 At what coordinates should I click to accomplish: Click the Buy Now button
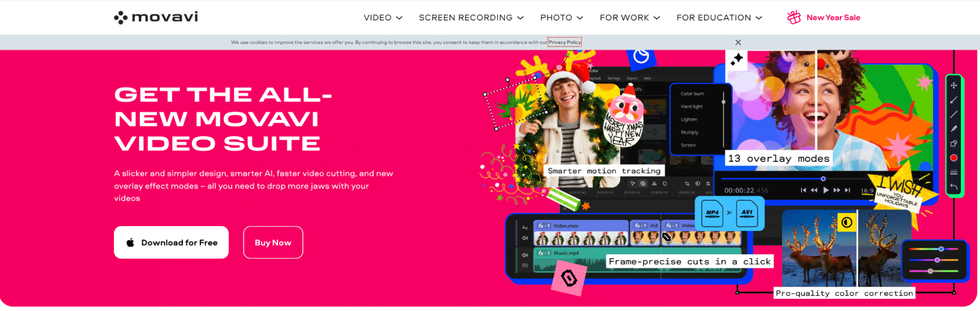[273, 242]
